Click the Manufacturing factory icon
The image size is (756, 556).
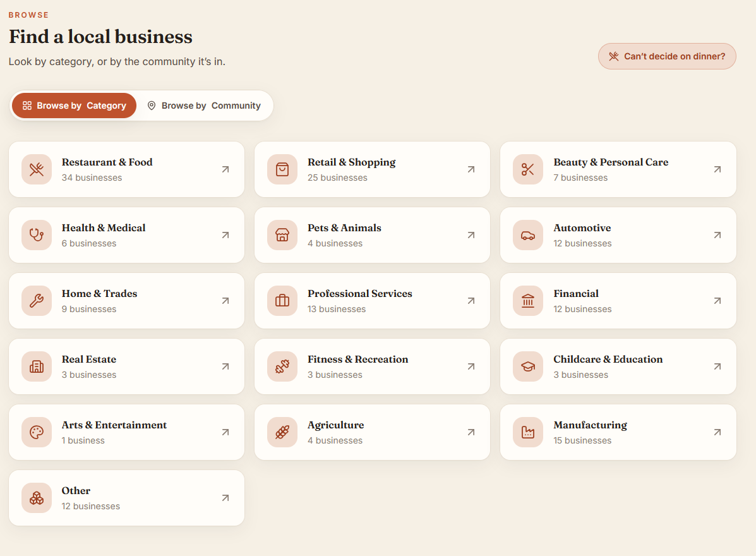click(528, 432)
